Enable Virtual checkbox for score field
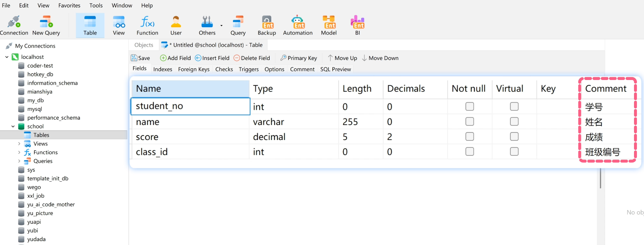 pyautogui.click(x=514, y=137)
